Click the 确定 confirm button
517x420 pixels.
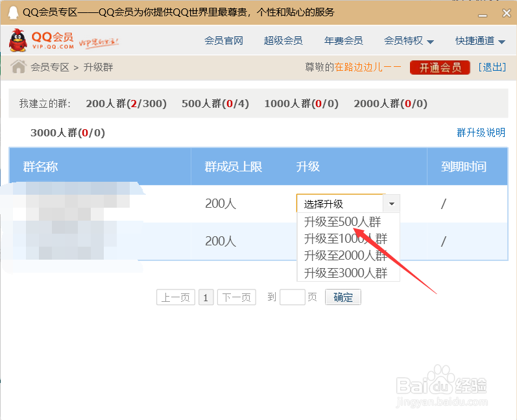click(x=343, y=297)
